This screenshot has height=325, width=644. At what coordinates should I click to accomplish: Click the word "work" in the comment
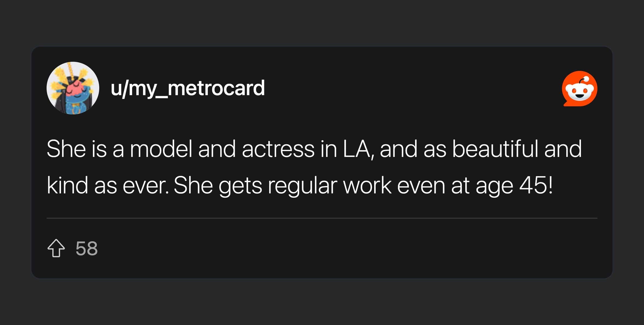[x=367, y=186]
